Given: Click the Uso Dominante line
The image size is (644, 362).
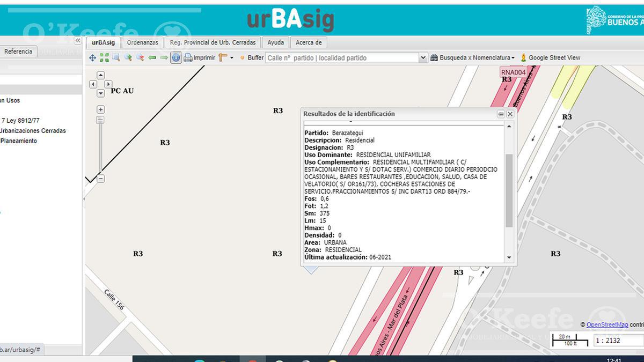Looking at the screenshot, I should pyautogui.click(x=367, y=155).
